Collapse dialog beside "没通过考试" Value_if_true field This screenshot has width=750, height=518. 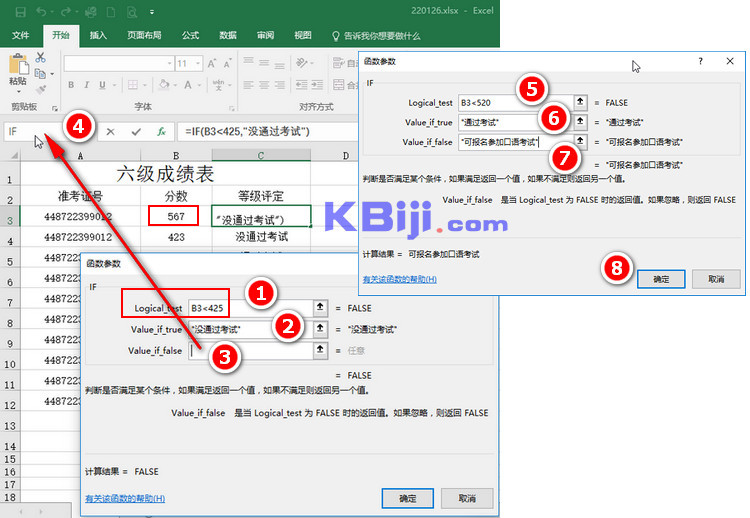coord(320,329)
